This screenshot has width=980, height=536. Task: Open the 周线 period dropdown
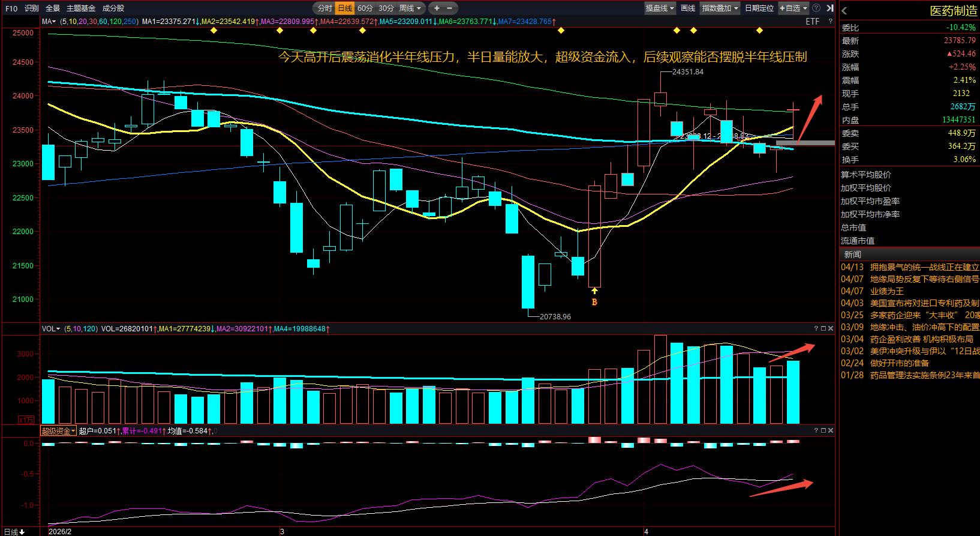click(x=410, y=8)
